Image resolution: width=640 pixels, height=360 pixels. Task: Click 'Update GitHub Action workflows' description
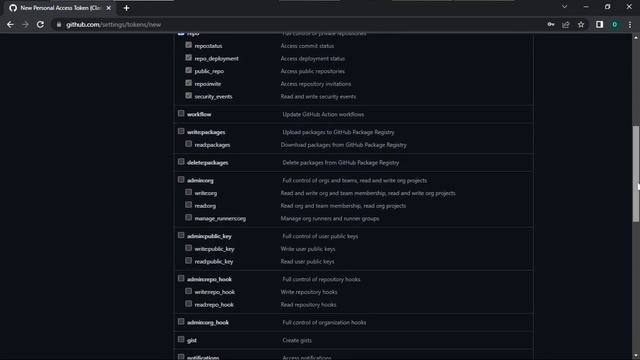tap(323, 115)
